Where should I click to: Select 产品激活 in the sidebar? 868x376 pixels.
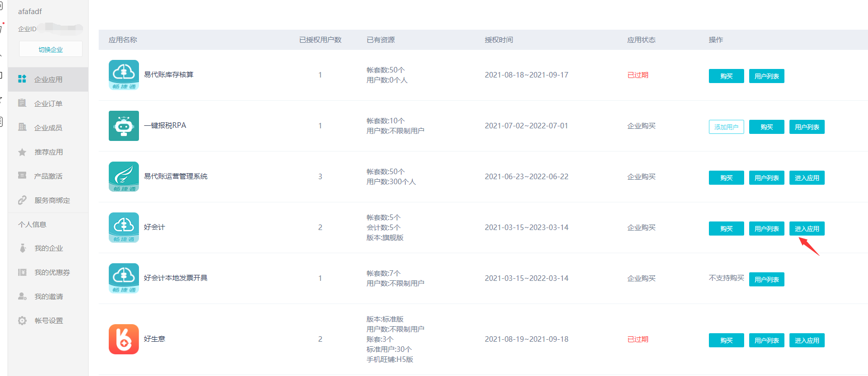tap(48, 176)
